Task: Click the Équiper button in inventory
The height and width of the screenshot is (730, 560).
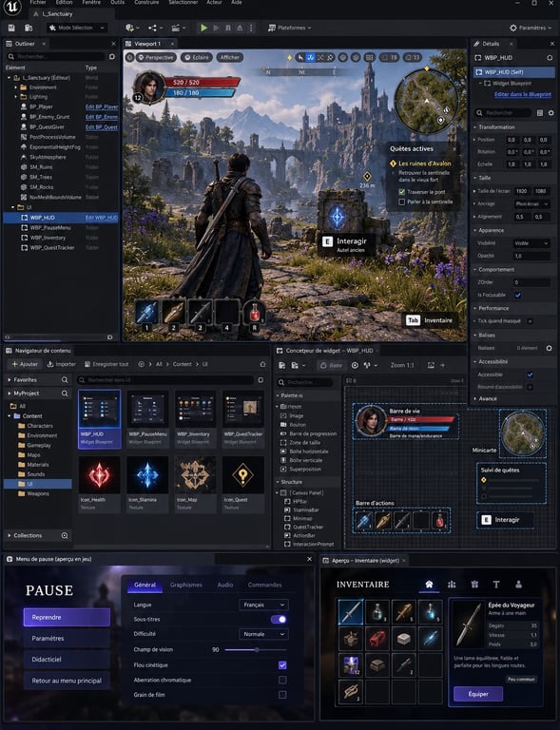Action: click(478, 694)
